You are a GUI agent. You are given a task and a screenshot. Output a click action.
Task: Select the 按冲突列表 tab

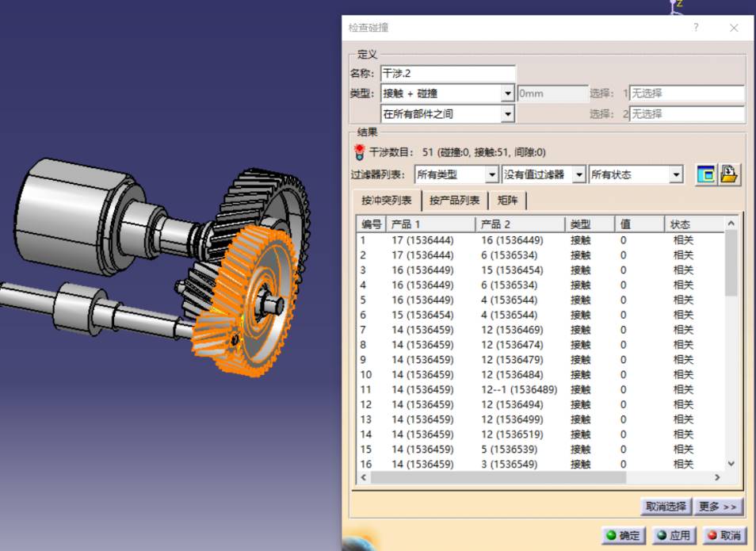[387, 201]
